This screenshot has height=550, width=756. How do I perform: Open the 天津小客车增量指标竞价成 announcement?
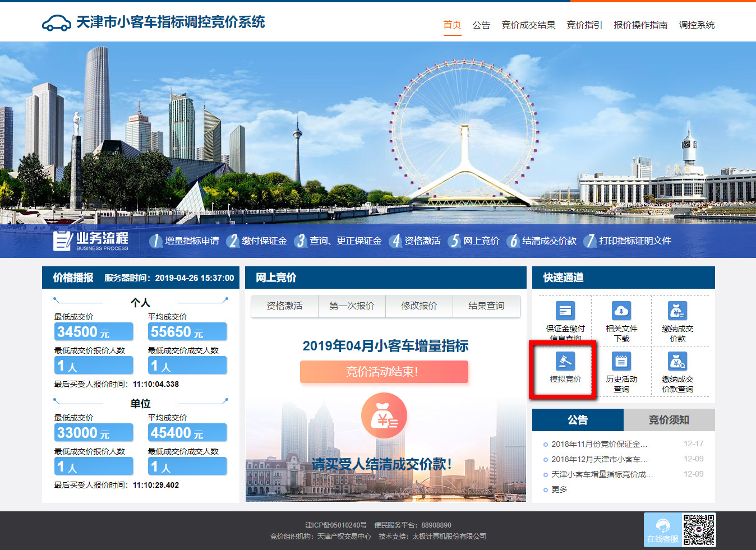tap(602, 474)
